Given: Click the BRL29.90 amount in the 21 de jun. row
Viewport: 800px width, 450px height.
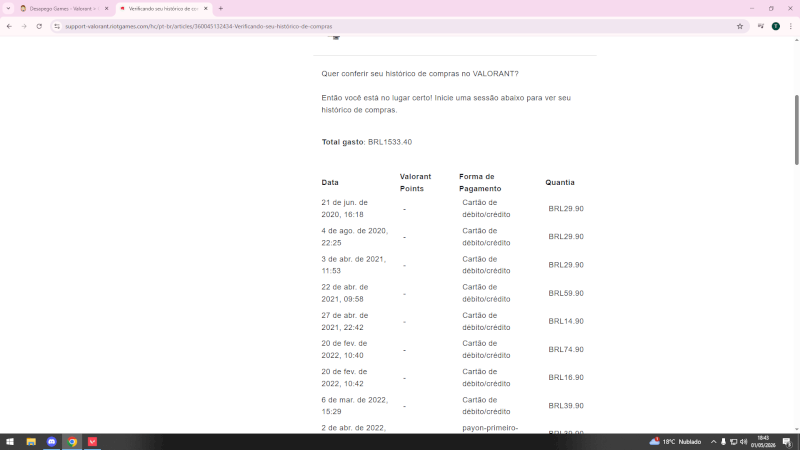Looking at the screenshot, I should click(566, 209).
